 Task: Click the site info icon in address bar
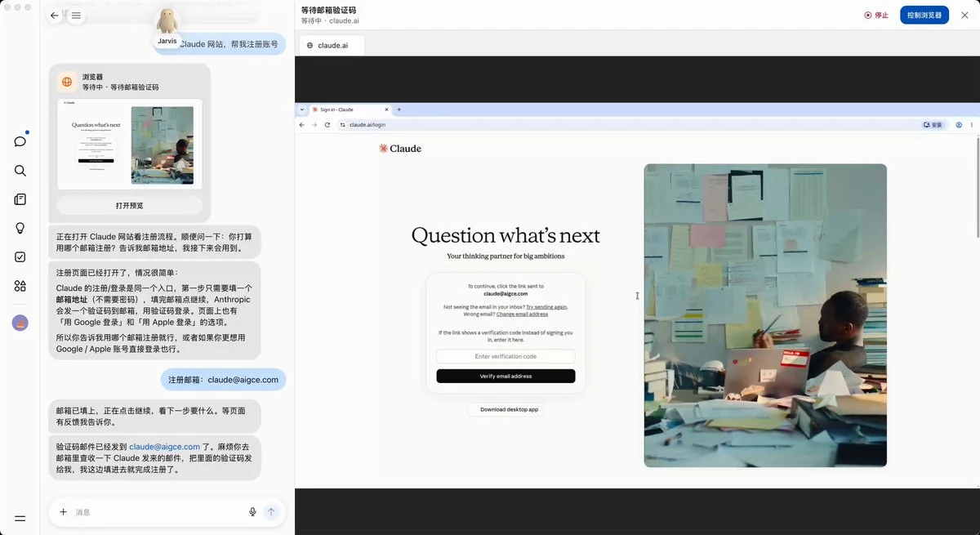(x=343, y=125)
